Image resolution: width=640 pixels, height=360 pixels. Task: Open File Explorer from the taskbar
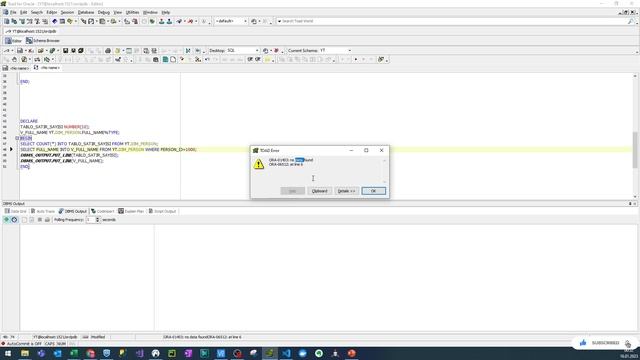point(25,353)
